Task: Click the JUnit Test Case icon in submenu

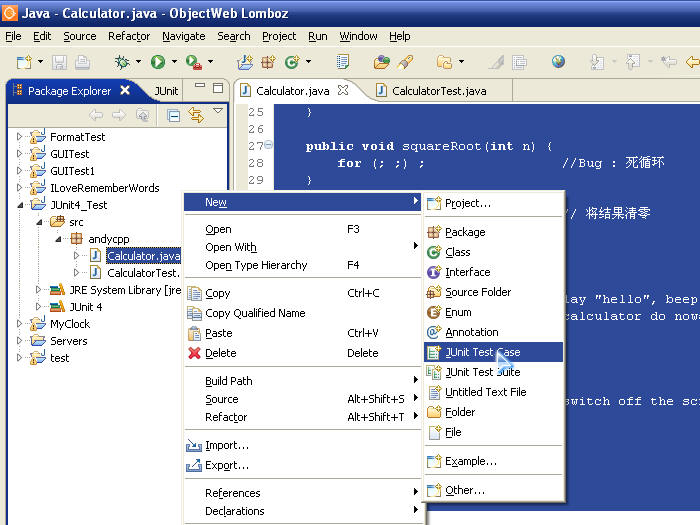Action: point(434,352)
